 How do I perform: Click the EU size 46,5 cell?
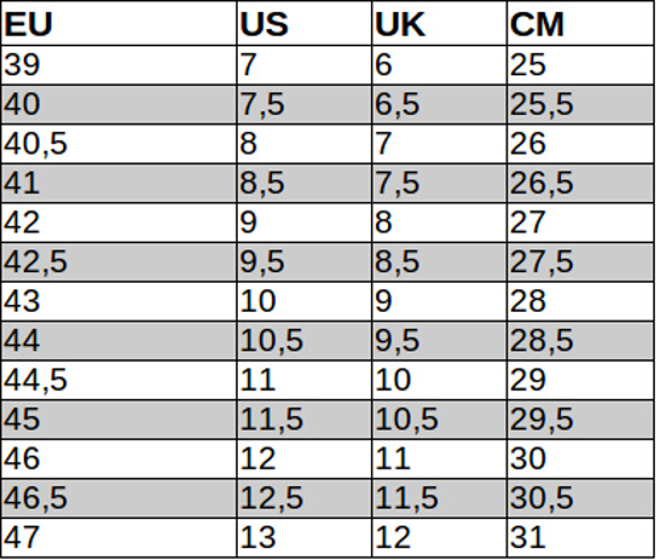pos(119,499)
